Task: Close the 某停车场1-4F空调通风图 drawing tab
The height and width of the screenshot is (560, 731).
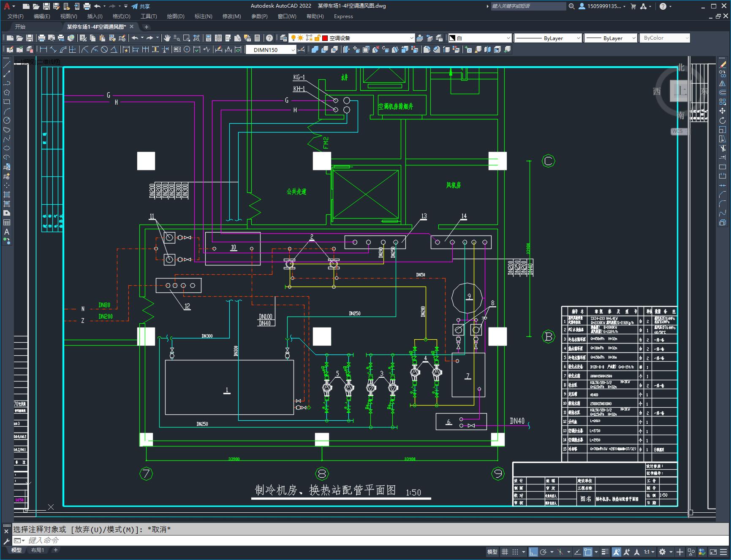Action: 132,27
